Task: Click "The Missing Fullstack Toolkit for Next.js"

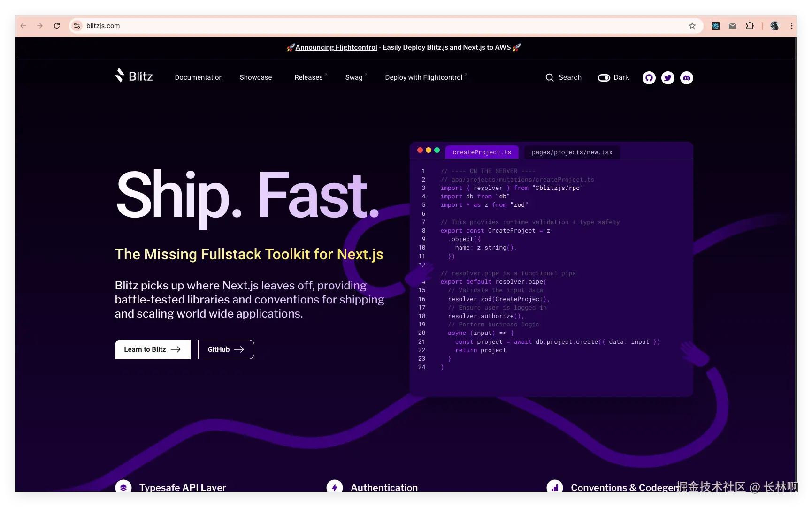Action: click(249, 254)
